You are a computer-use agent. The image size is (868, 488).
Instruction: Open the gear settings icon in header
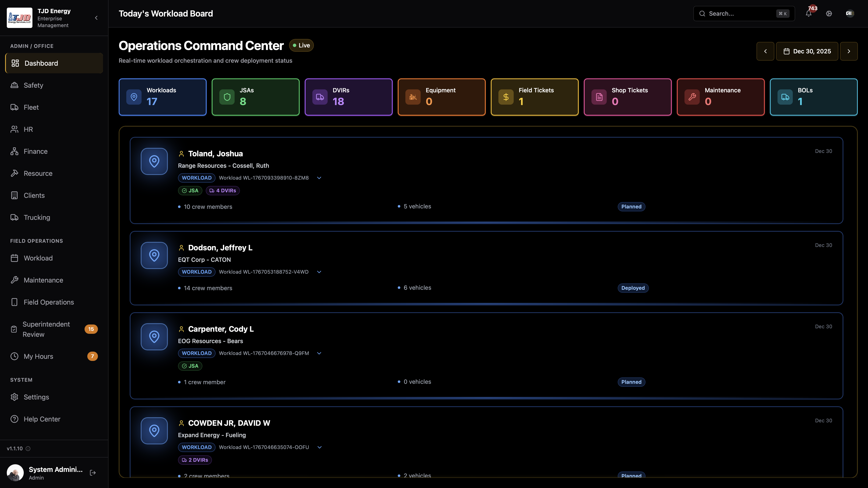[x=829, y=14]
